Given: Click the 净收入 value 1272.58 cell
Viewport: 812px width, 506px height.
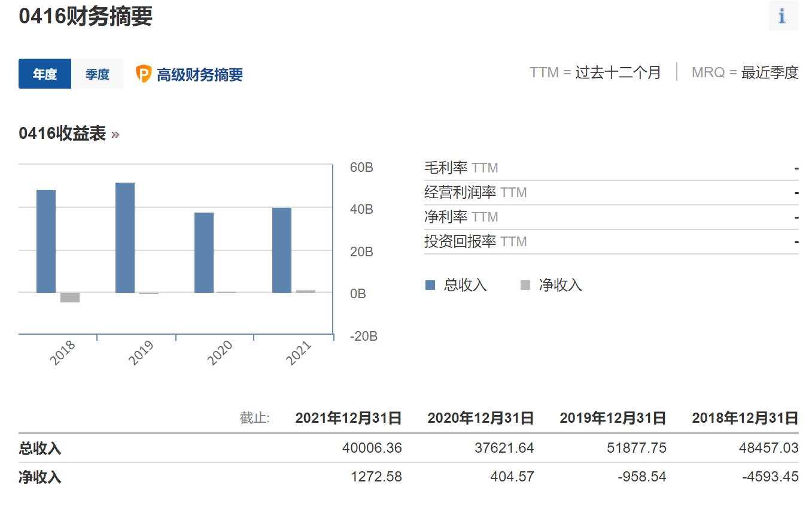Looking at the screenshot, I should (376, 477).
